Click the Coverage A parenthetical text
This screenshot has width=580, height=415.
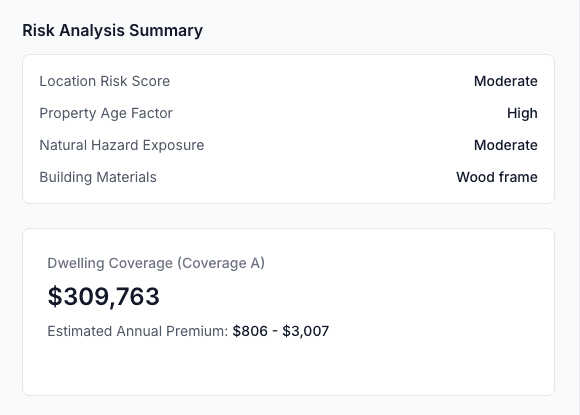pos(221,263)
